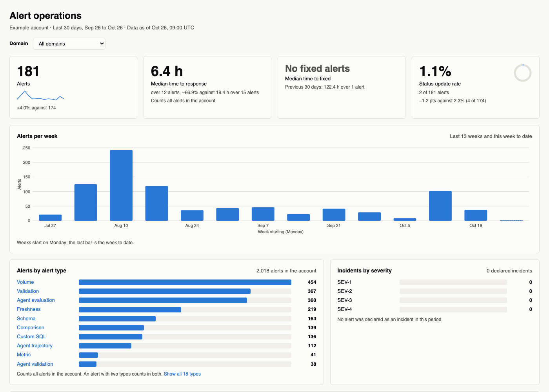Click the +4.0% against 174 text

36,108
